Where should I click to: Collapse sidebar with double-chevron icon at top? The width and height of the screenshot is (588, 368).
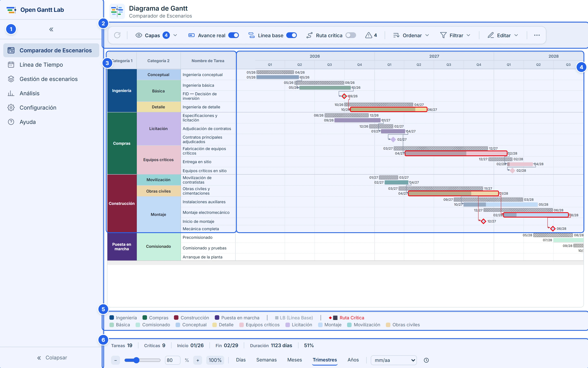[x=51, y=29]
